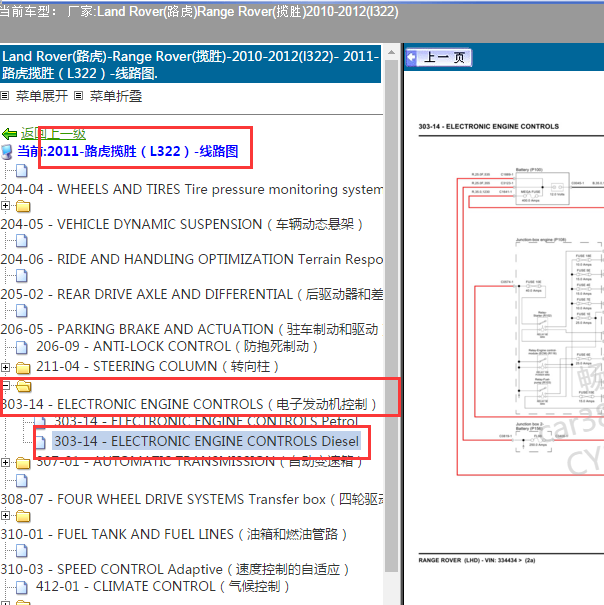The height and width of the screenshot is (605, 604).
Task: Click page icon above 204-06 RIDE AND HANDLING
Action: (22, 241)
